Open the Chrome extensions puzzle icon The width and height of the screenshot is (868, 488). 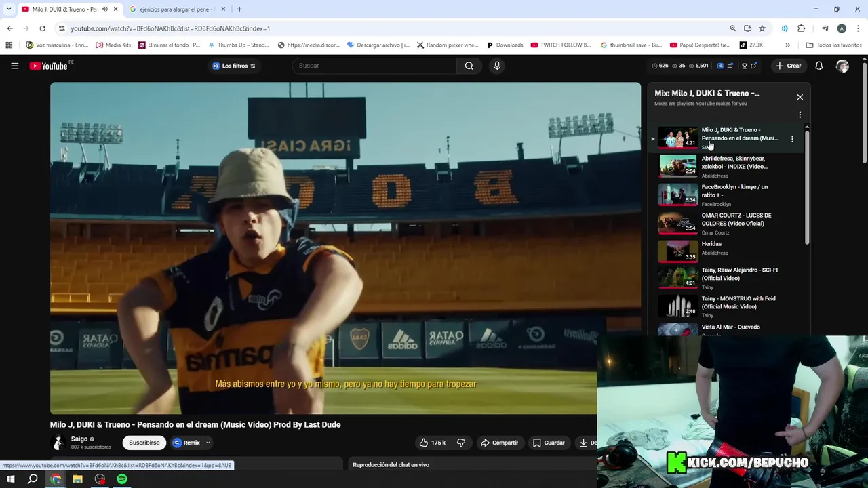(801, 28)
